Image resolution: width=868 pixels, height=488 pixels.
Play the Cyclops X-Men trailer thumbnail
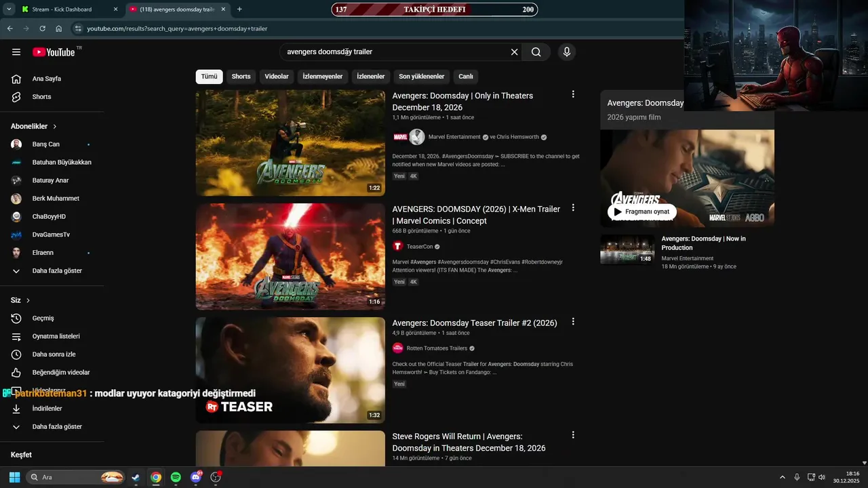click(290, 257)
